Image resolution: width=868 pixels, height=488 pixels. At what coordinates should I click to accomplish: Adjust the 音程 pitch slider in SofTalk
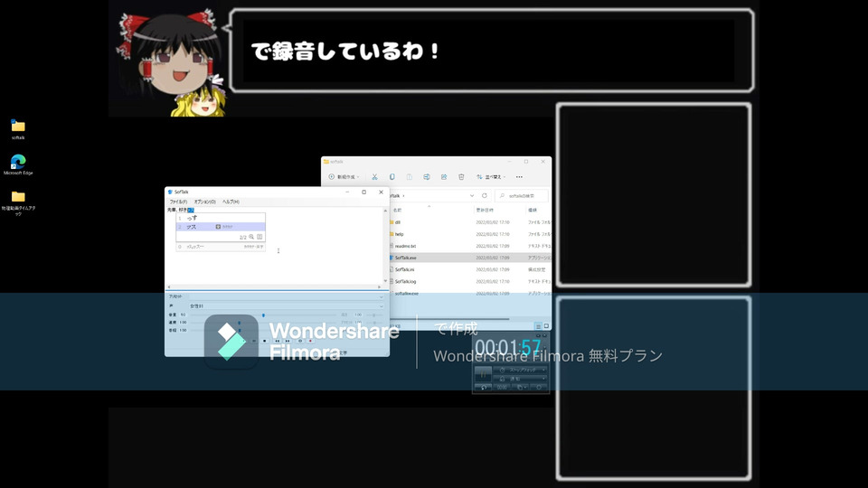click(x=239, y=331)
